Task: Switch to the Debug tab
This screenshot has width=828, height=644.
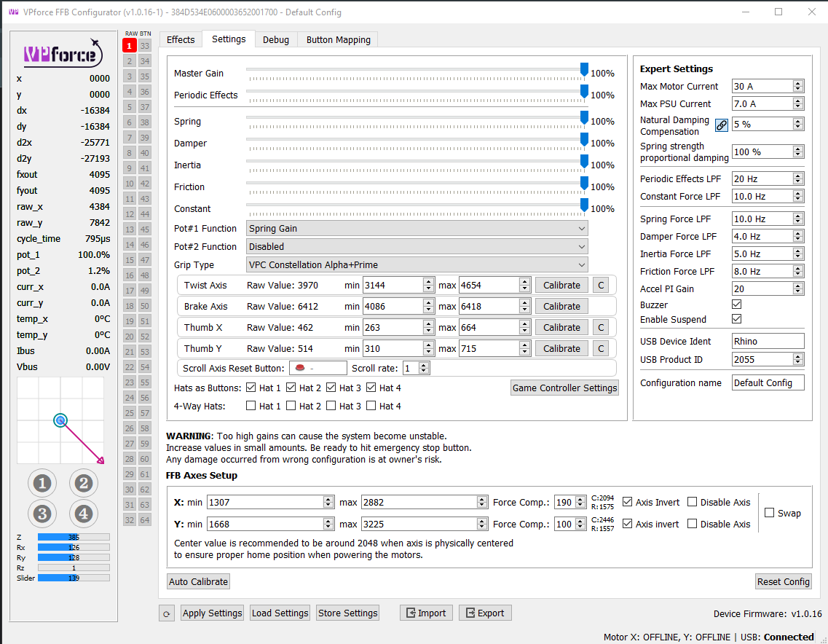Action: 276,39
